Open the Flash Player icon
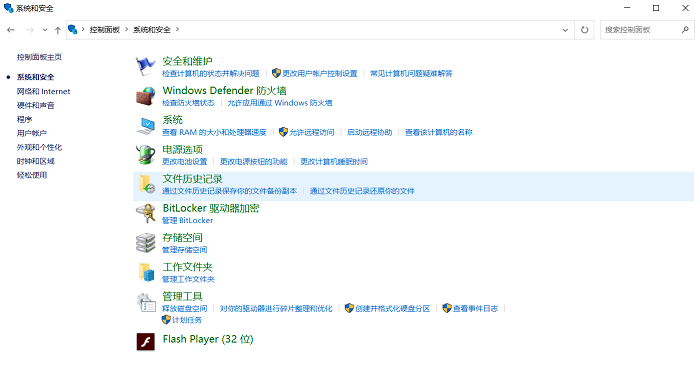700x366 pixels. click(x=146, y=342)
